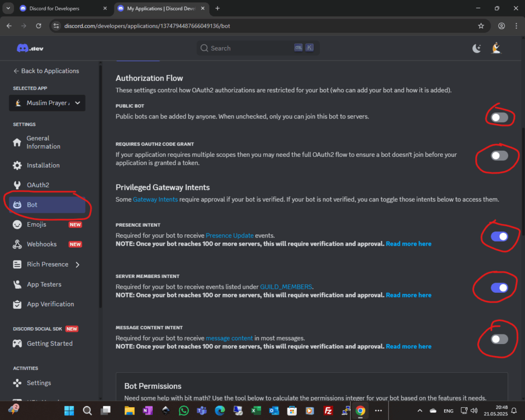
Task: Disable the Server Members Intent toggle
Action: point(499,288)
